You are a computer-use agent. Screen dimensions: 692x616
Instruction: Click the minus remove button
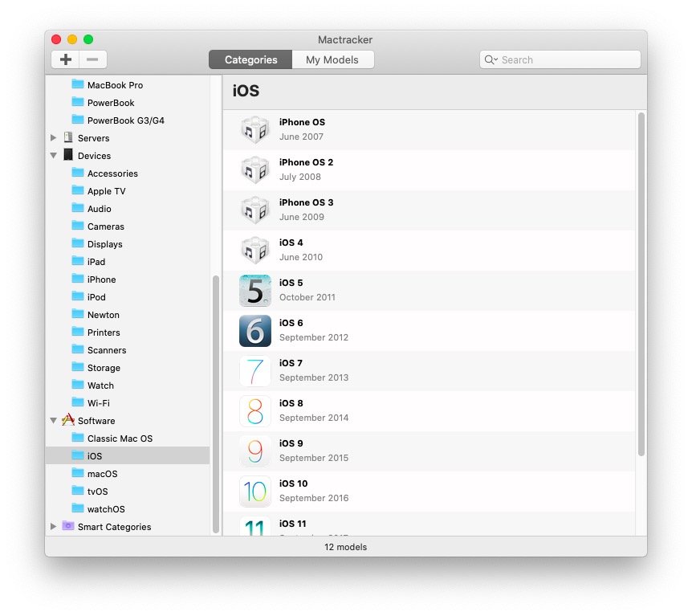(92, 59)
